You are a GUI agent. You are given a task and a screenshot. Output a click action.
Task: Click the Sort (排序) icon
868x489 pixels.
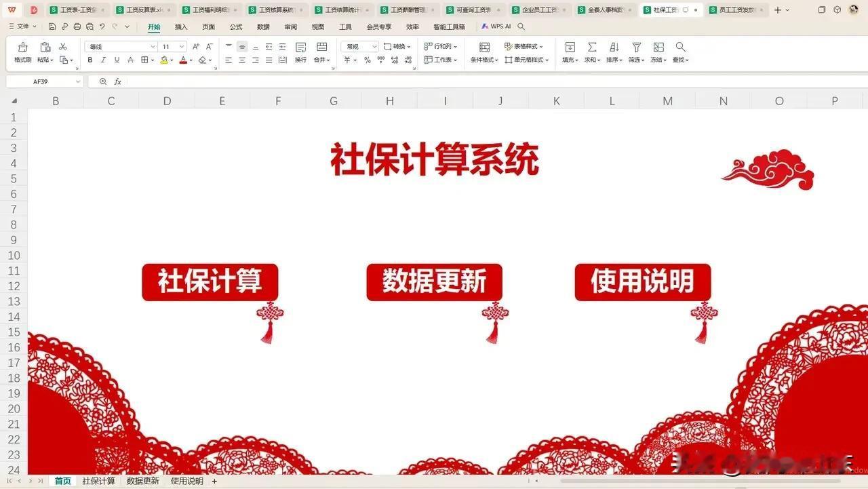click(614, 47)
